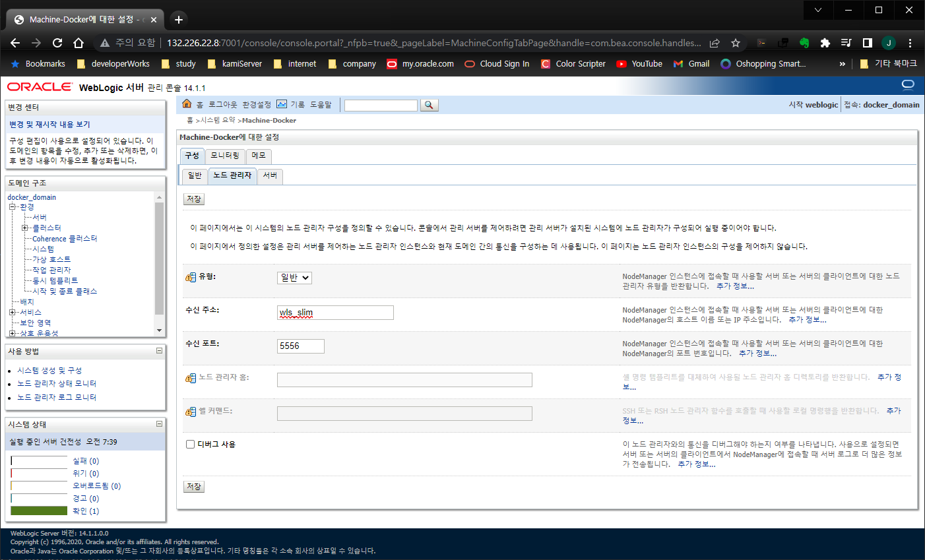Open the Cloud Sign In bookmark
Screen dimensions: 925x560
coord(497,64)
